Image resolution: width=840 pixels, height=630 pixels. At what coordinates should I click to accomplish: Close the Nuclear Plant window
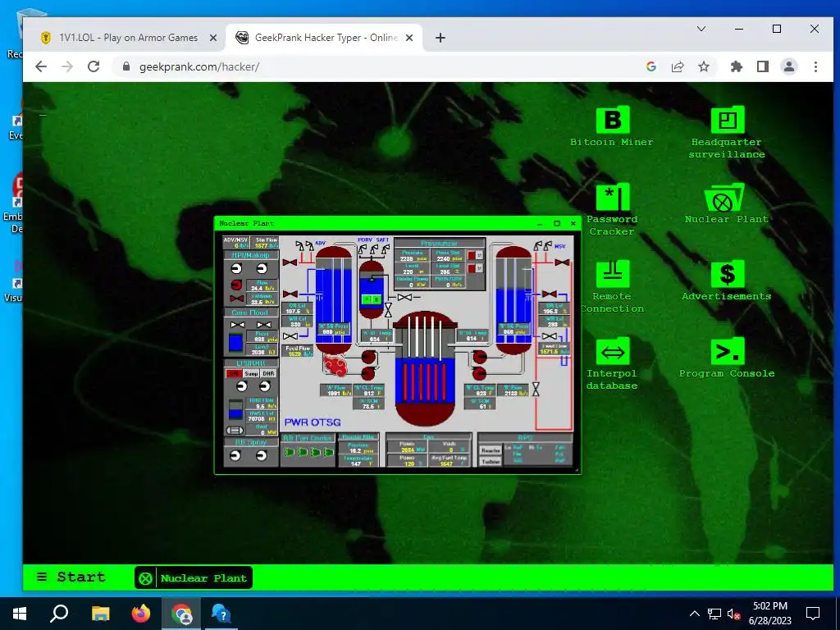coord(573,223)
